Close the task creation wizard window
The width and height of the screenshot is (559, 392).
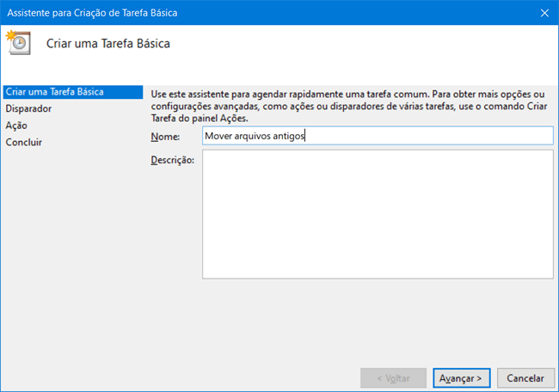click(x=544, y=12)
